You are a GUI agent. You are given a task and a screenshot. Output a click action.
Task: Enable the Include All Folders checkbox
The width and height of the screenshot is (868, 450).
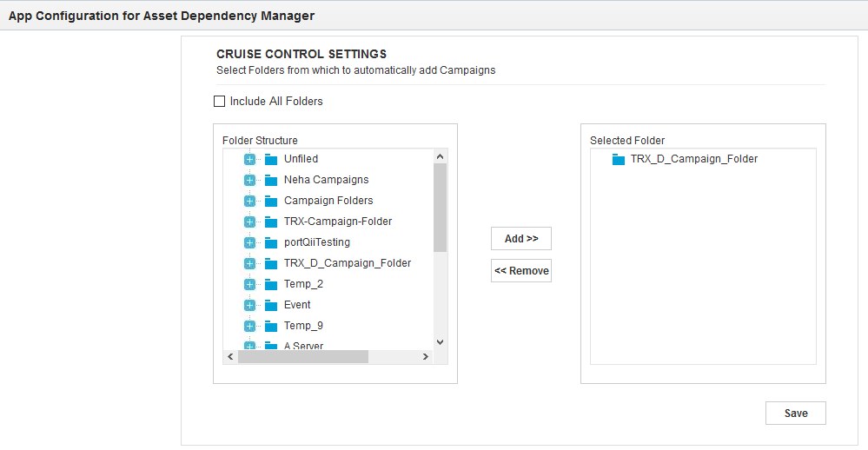219,102
